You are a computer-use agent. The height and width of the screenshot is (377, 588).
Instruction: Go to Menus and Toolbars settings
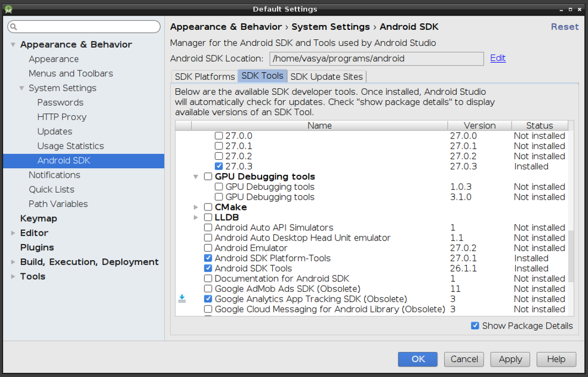(x=71, y=73)
